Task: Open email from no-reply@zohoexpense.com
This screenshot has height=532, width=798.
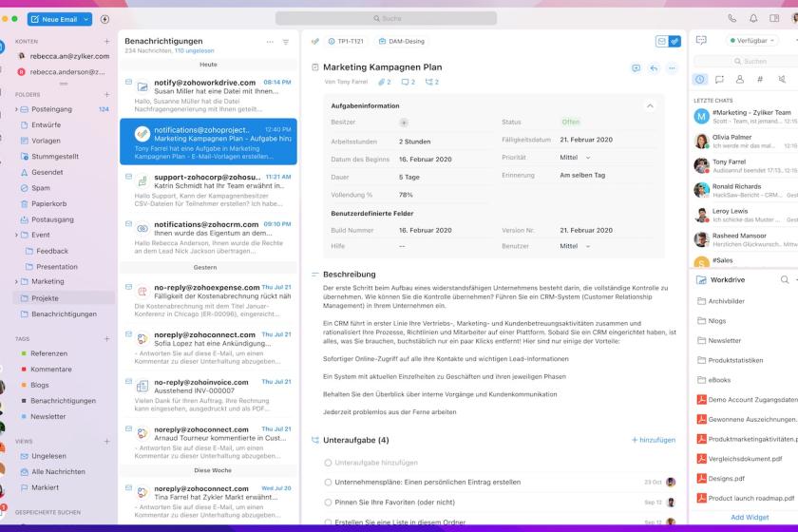Action: click(x=209, y=300)
